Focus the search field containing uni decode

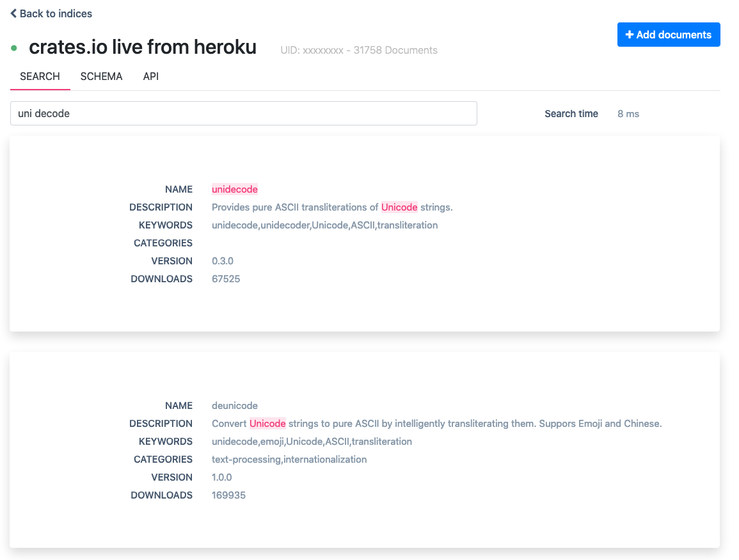[x=244, y=113]
